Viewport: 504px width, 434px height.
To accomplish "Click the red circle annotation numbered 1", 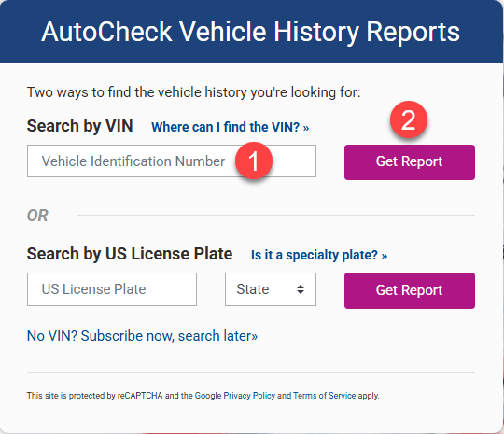I will point(254,161).
